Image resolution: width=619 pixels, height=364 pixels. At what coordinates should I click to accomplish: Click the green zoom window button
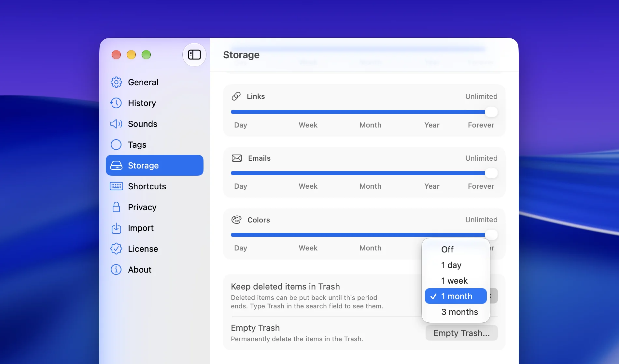pyautogui.click(x=146, y=55)
